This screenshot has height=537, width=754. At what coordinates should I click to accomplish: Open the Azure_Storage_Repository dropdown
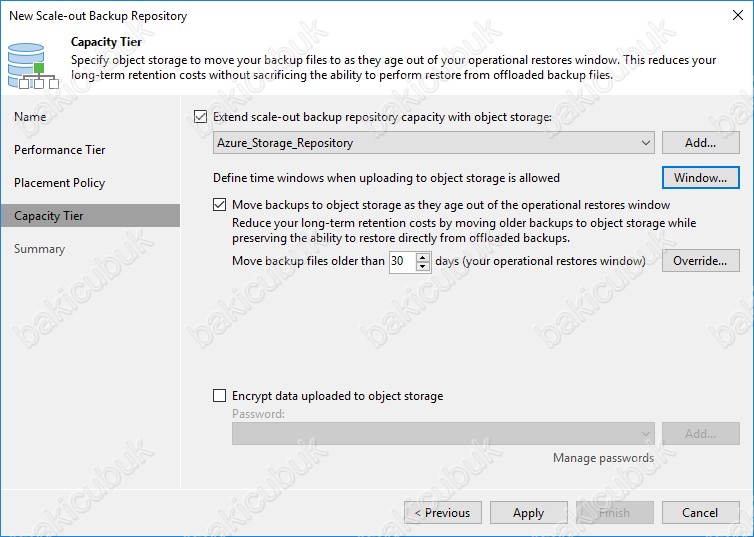pos(433,143)
